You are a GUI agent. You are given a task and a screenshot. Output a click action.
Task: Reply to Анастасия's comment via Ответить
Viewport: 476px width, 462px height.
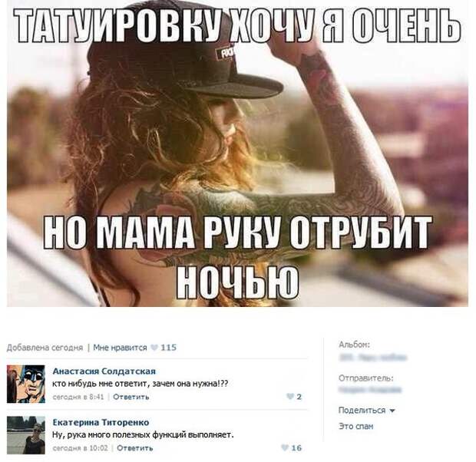[131, 397]
